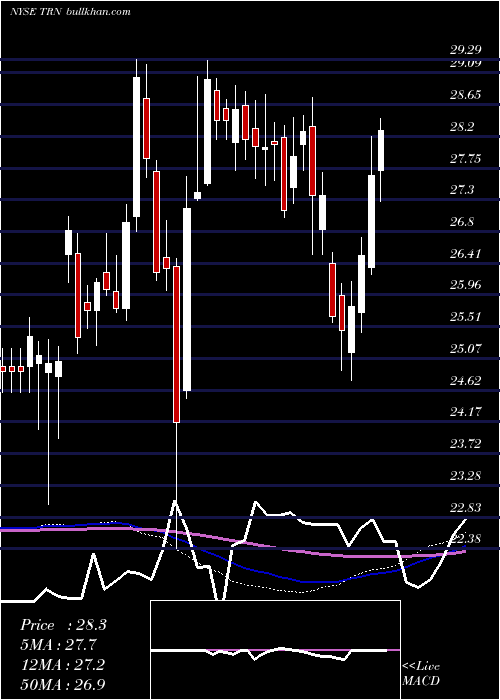Click the 24.17 price axis label
The image size is (500, 700).
click(465, 412)
